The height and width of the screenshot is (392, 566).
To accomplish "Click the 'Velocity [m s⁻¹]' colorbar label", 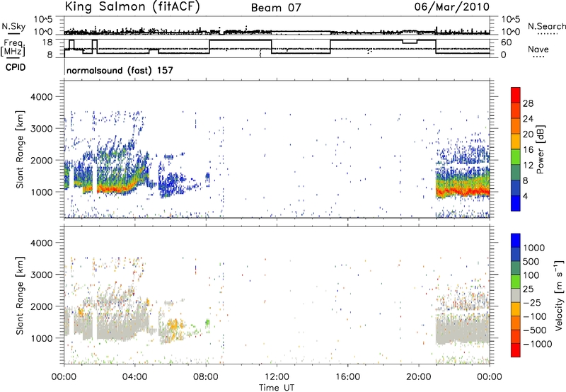I will [559, 295].
